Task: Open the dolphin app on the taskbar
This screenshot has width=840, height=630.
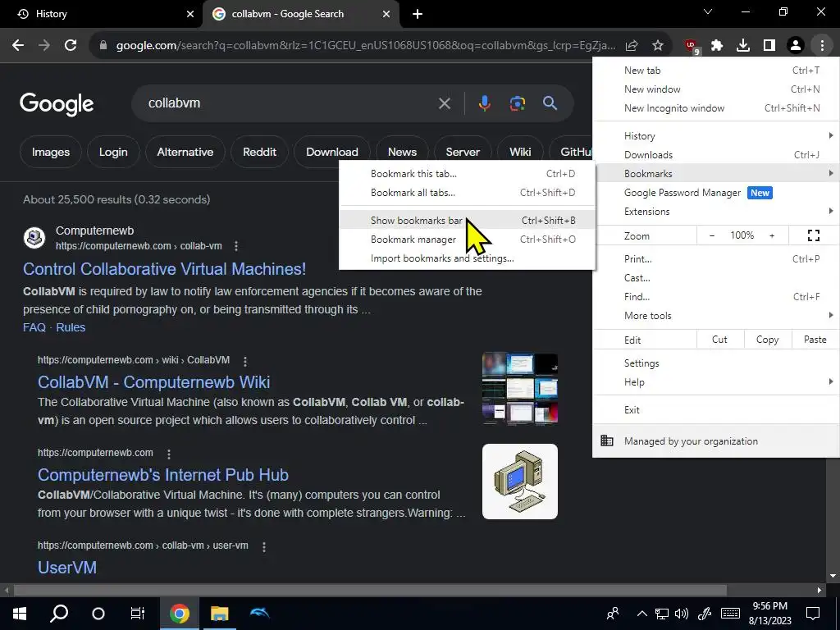Action: point(259,613)
